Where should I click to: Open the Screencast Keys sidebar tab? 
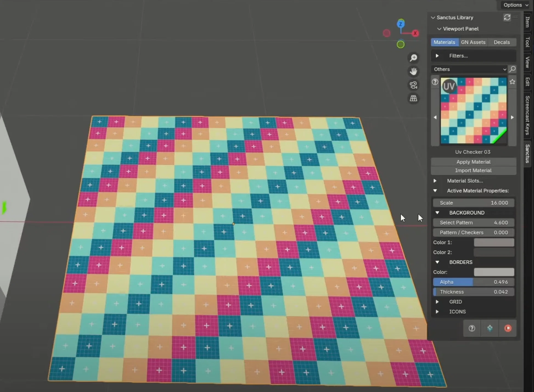[527, 115]
